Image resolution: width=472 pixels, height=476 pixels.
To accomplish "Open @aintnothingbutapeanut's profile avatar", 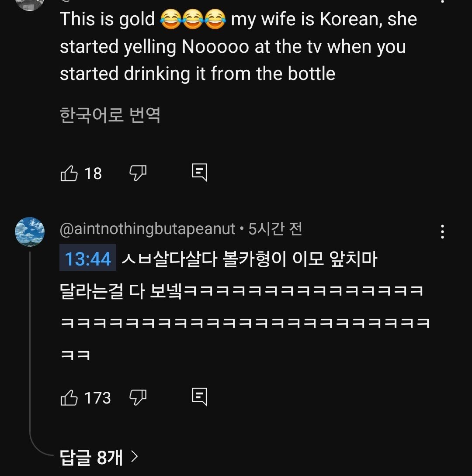I will coord(29,232).
